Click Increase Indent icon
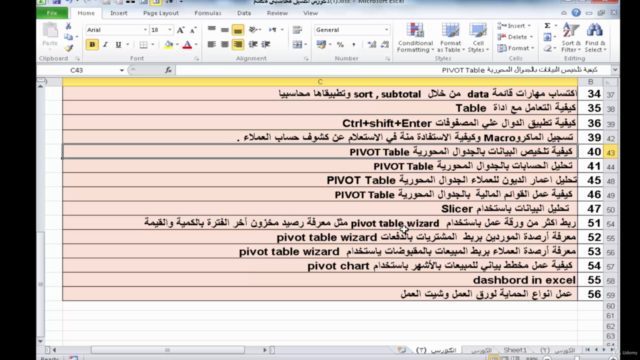This screenshot has width=640, height=360. point(266,44)
